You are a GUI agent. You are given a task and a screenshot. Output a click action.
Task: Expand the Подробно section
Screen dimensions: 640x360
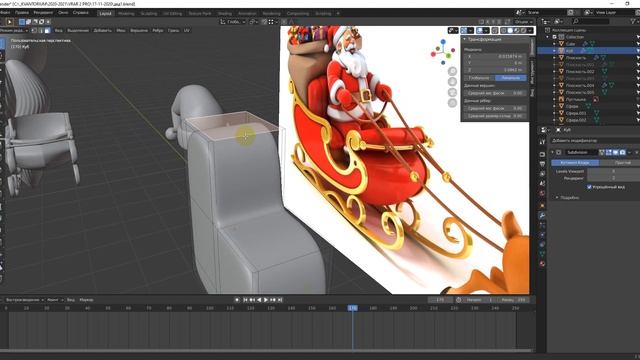click(557, 198)
